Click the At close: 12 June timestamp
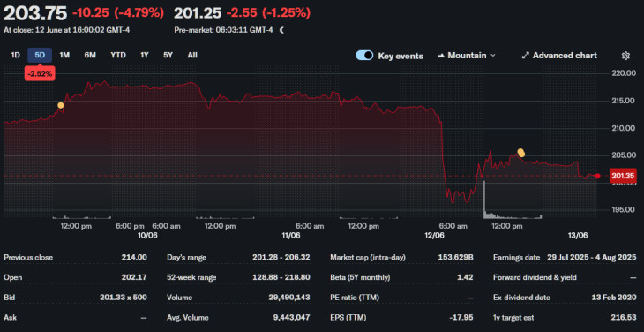The height and width of the screenshot is (332, 644). [67, 30]
